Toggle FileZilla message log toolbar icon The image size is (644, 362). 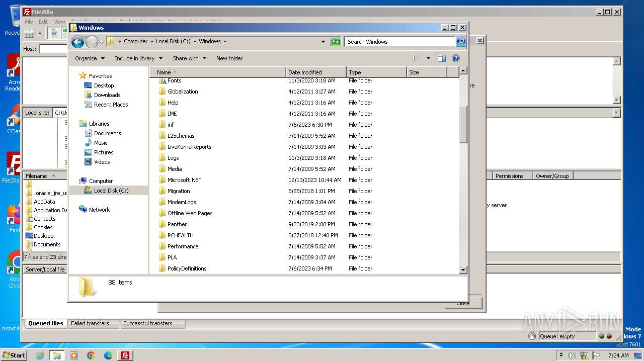click(x=54, y=33)
